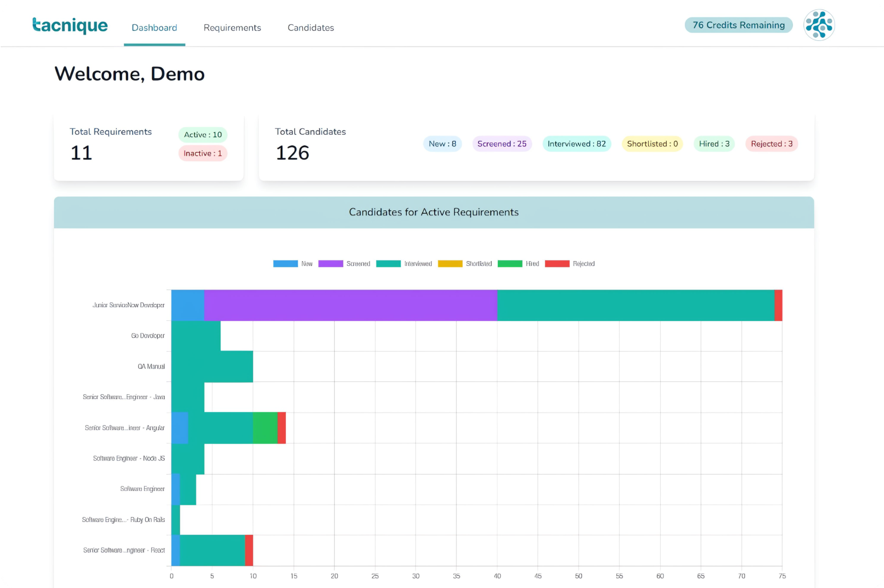This screenshot has width=884, height=588.
Task: Click the QA Manual Interviewed bar
Action: point(212,367)
